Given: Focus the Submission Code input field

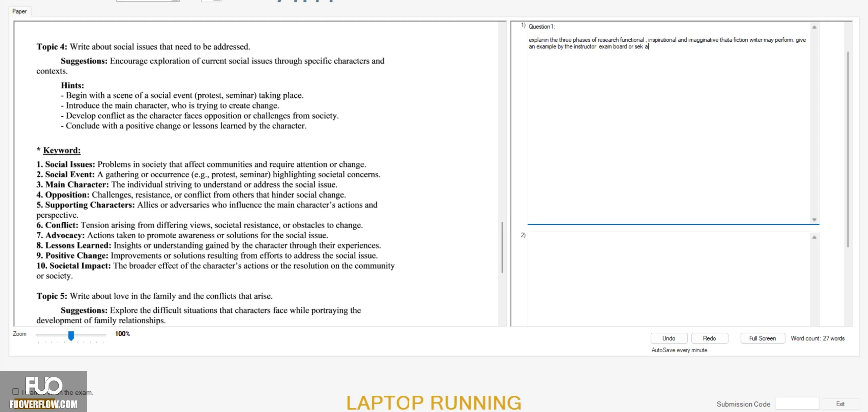Looking at the screenshot, I should [797, 404].
